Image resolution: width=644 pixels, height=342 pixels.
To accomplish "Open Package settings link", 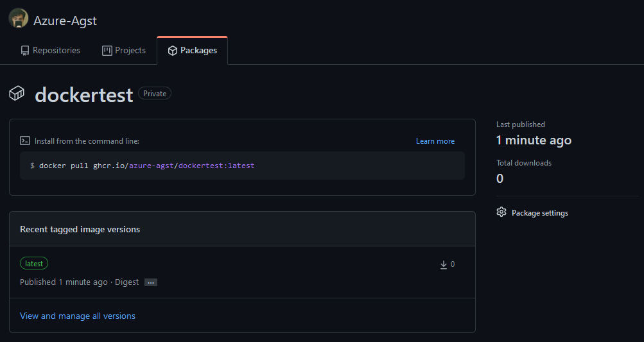I will click(540, 213).
